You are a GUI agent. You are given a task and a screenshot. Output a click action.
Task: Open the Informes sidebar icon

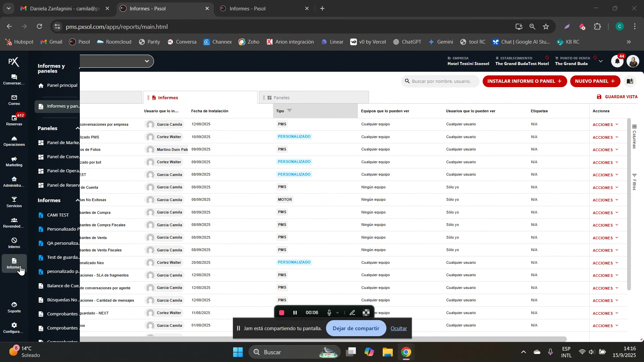click(14, 263)
